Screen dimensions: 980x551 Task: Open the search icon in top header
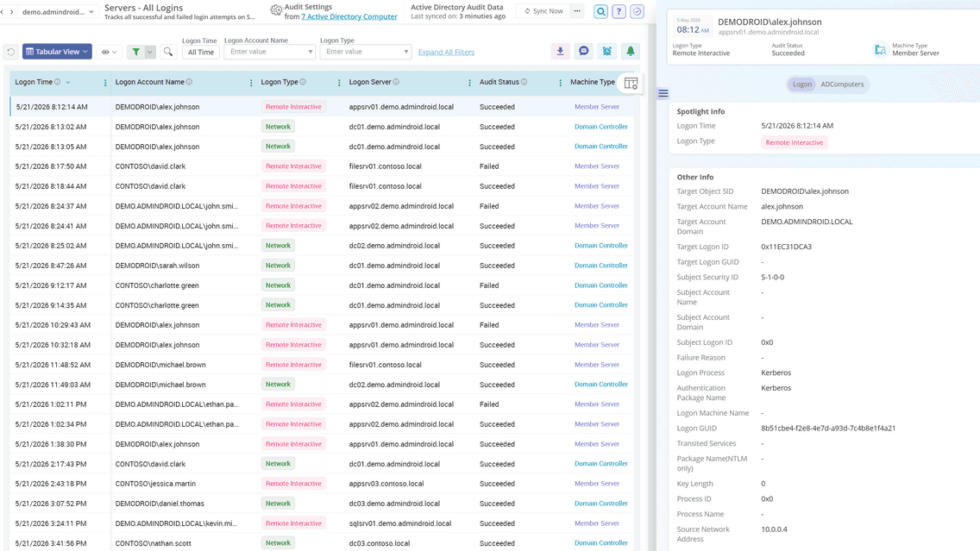(600, 11)
